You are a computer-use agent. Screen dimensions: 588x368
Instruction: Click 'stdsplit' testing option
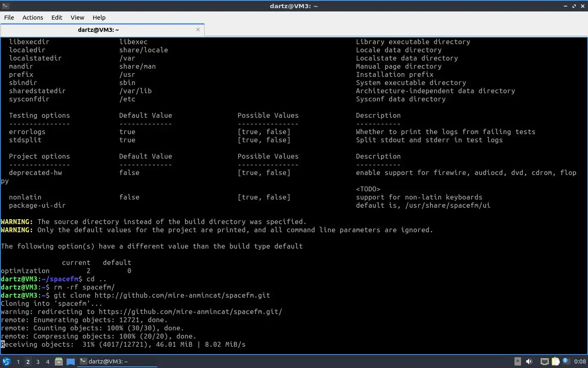(x=25, y=140)
